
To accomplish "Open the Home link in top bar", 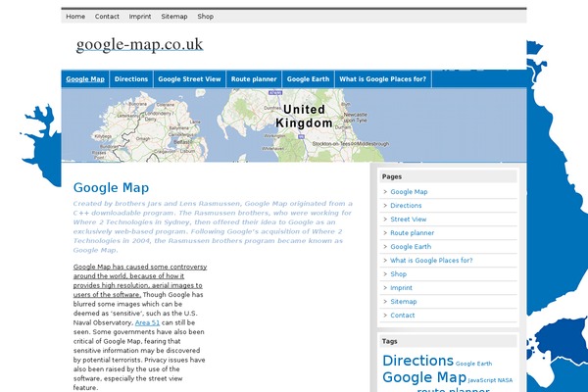I will tap(75, 17).
